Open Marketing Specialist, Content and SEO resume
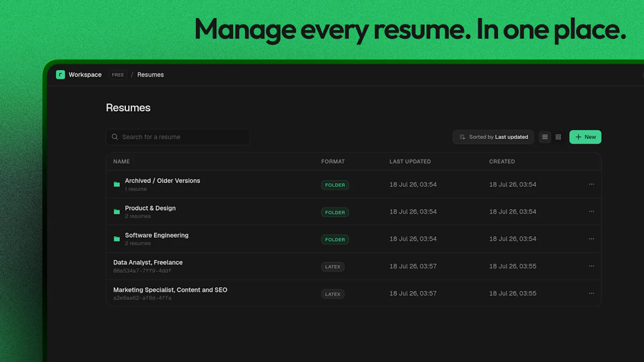 tap(170, 290)
